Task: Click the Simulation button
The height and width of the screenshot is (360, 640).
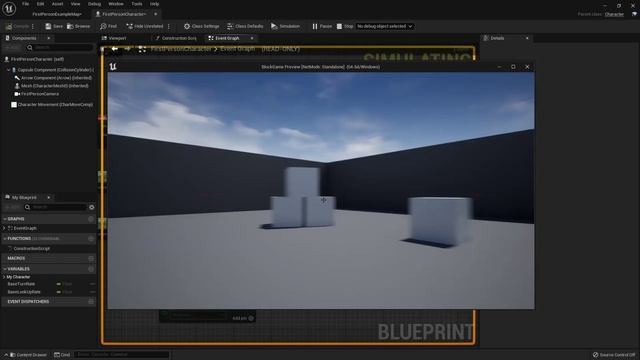Action: [285, 26]
